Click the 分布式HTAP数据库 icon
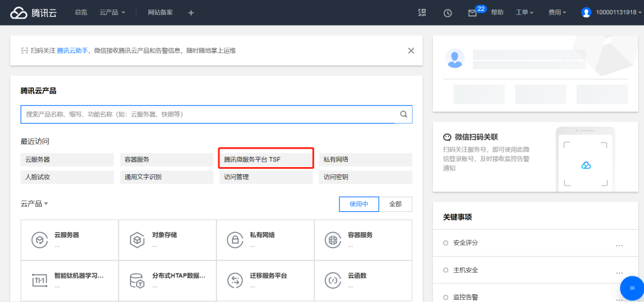The image size is (644, 302). (137, 280)
